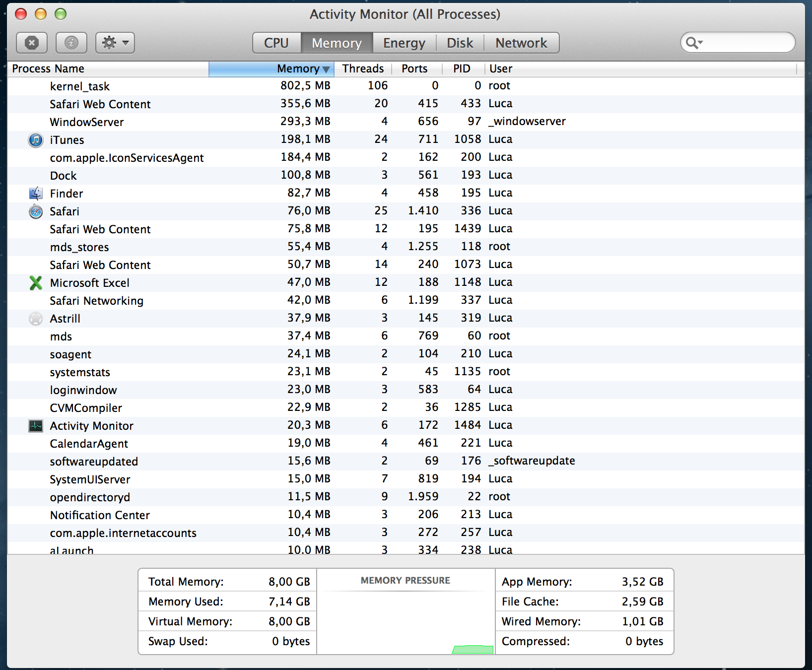Select the WindowServer process
This screenshot has width=812, height=670.
tap(406, 122)
